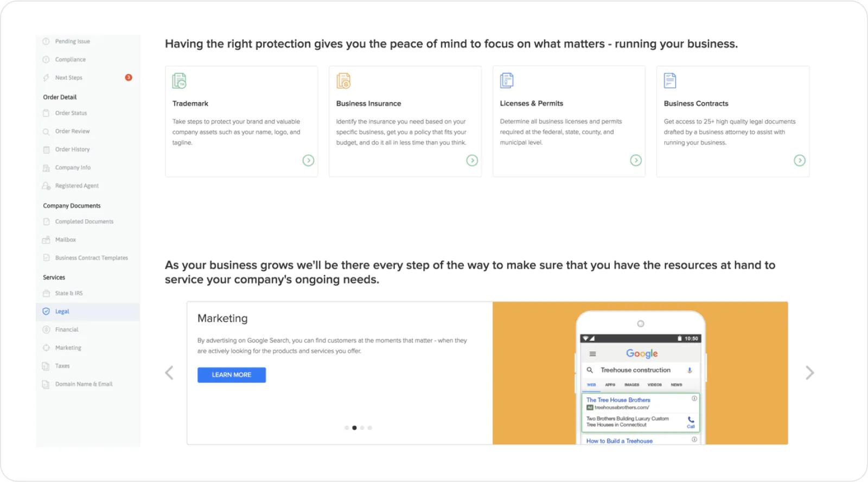The image size is (868, 482).
Task: Open Business Insurance via arrow circle
Action: coord(472,160)
